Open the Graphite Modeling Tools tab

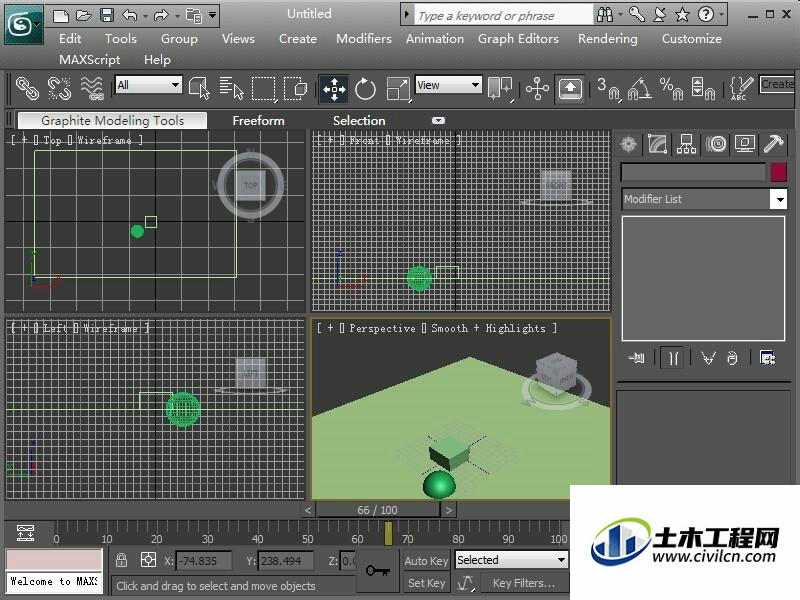(x=113, y=121)
